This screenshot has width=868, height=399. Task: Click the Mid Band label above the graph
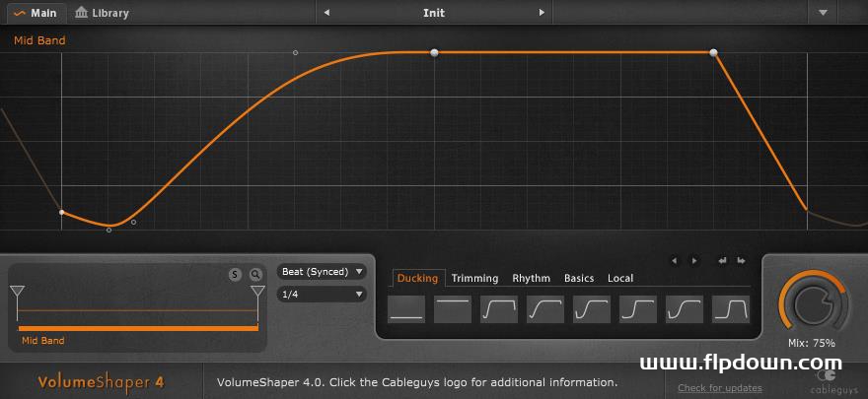click(x=39, y=40)
